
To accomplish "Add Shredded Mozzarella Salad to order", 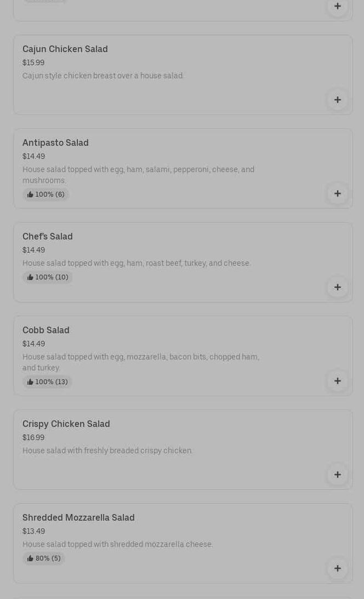I will coord(337,568).
